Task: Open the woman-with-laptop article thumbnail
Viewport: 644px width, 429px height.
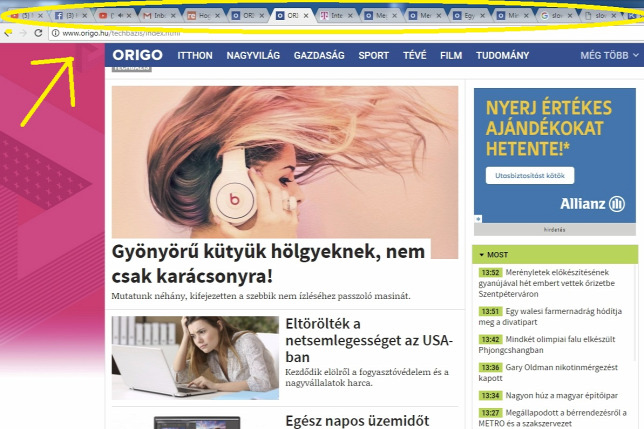Action: coord(195,358)
